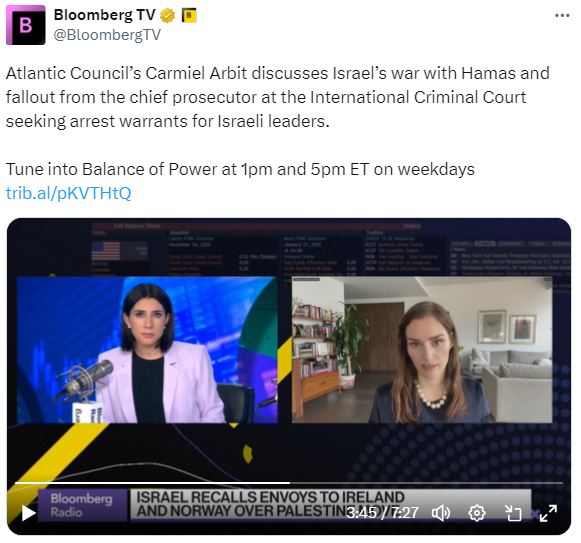This screenshot has height=543, width=581.
Task: Click the guest's video panel on right
Action: click(422, 350)
